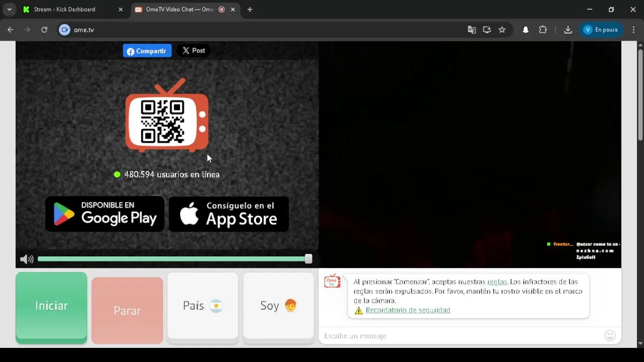The image size is (644, 362).
Task: Stop the chat with Parar button
Action: click(127, 311)
